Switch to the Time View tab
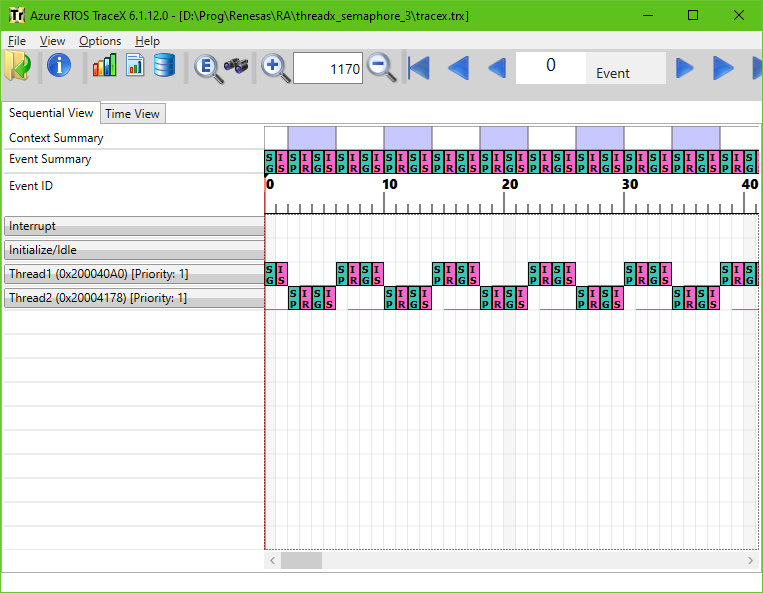Viewport: 763px width, 593px height. tap(132, 114)
